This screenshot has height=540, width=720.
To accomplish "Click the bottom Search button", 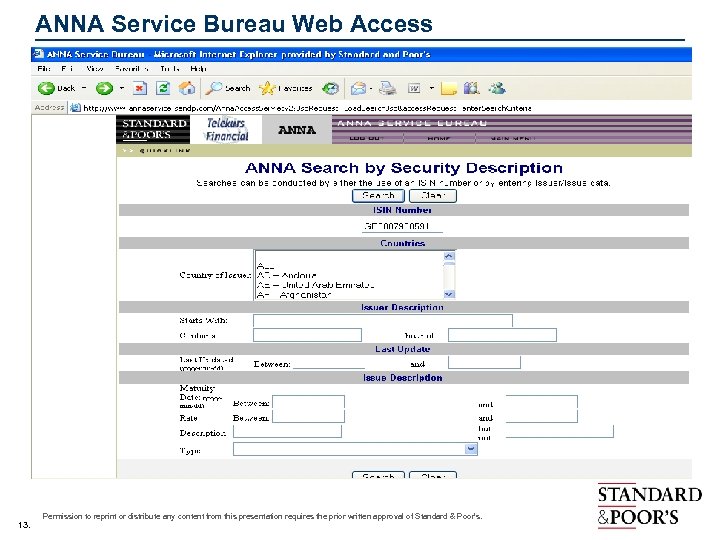I will [x=378, y=475].
